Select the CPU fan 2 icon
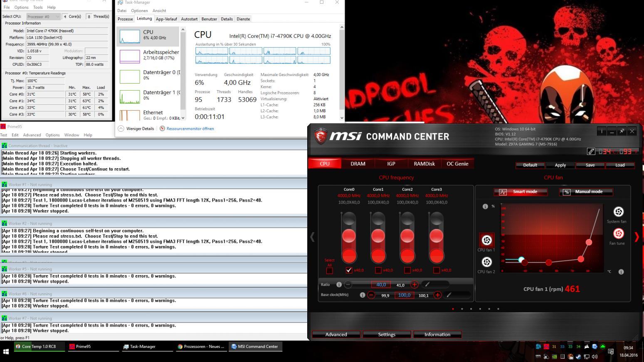Image resolution: width=644 pixels, height=362 pixels. [x=486, y=262]
